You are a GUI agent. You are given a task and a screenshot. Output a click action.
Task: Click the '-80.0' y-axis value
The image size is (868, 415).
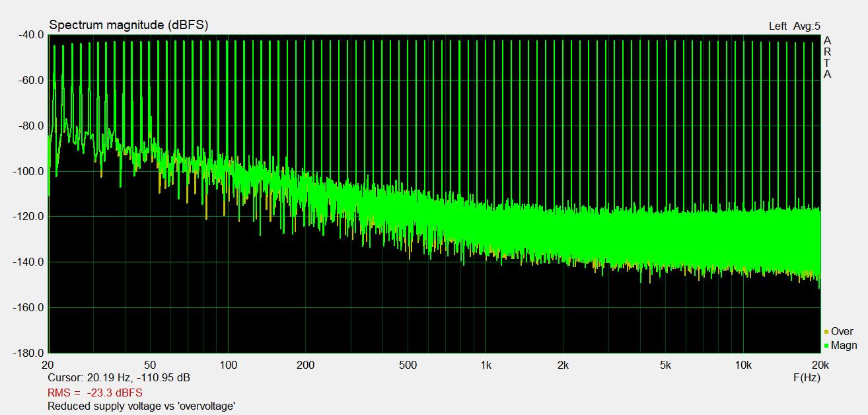point(30,126)
